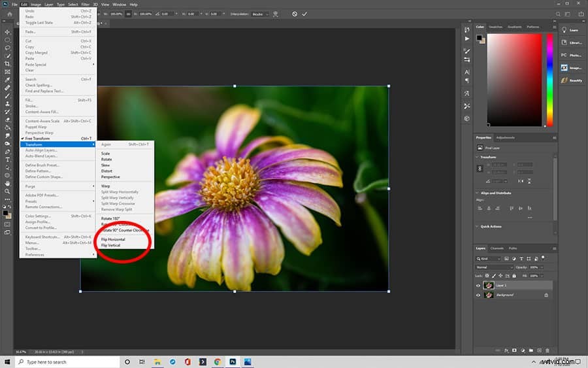Screen dimensions: 588x368
Task: Create a new group folder icon
Action: point(531,350)
